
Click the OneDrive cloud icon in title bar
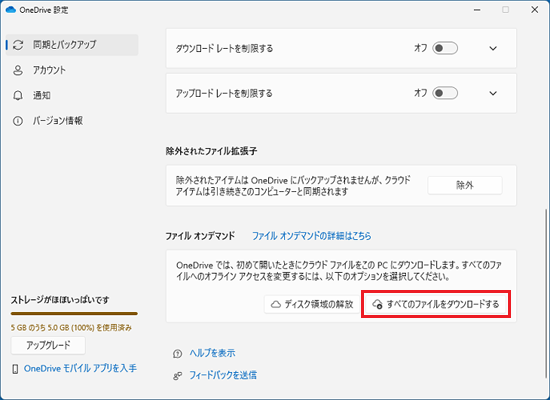(11, 10)
